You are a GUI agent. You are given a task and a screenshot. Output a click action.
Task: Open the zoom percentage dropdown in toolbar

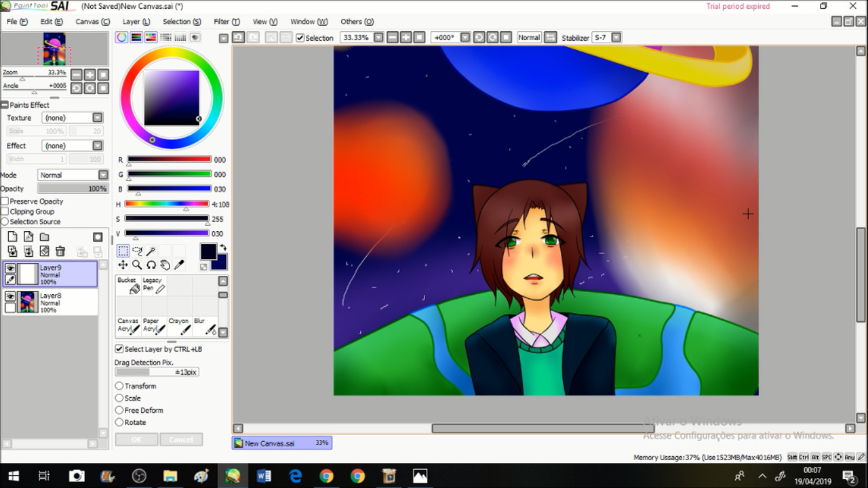pyautogui.click(x=378, y=37)
